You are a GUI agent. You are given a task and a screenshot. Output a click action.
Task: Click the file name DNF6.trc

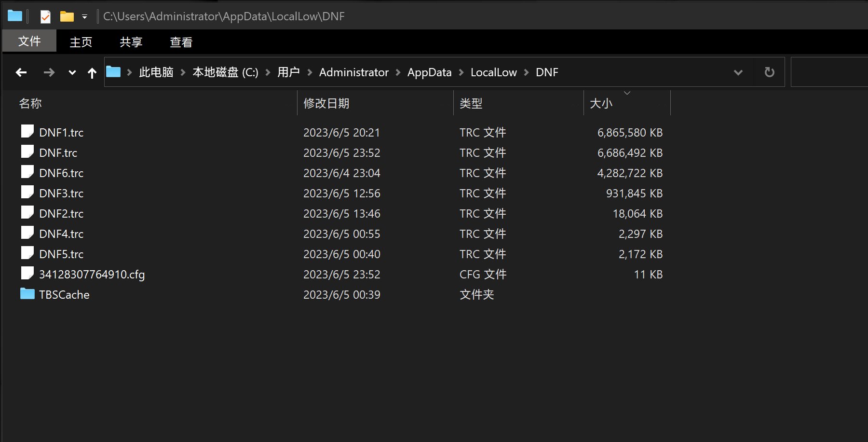coord(61,173)
